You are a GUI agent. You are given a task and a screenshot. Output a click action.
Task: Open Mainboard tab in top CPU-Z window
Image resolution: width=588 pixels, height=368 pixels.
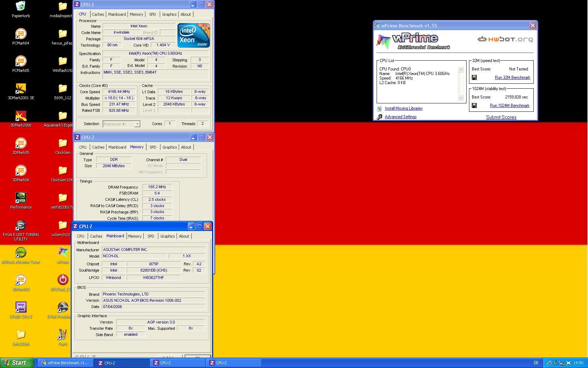coord(117,14)
